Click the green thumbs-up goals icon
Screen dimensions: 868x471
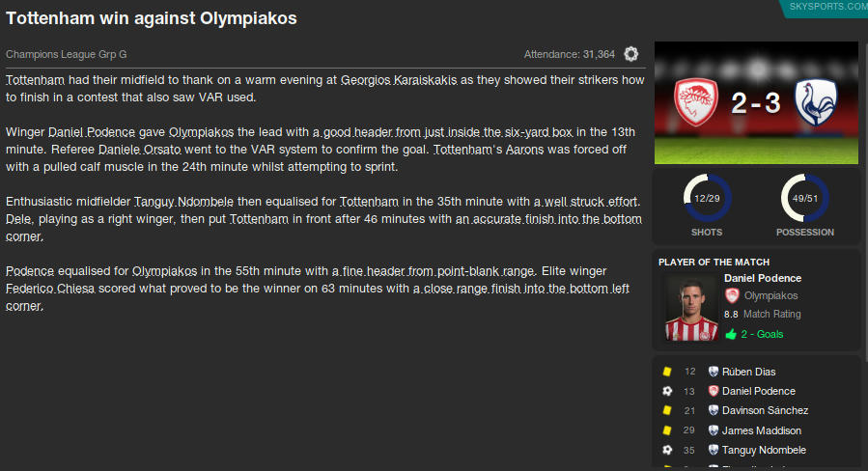731,334
